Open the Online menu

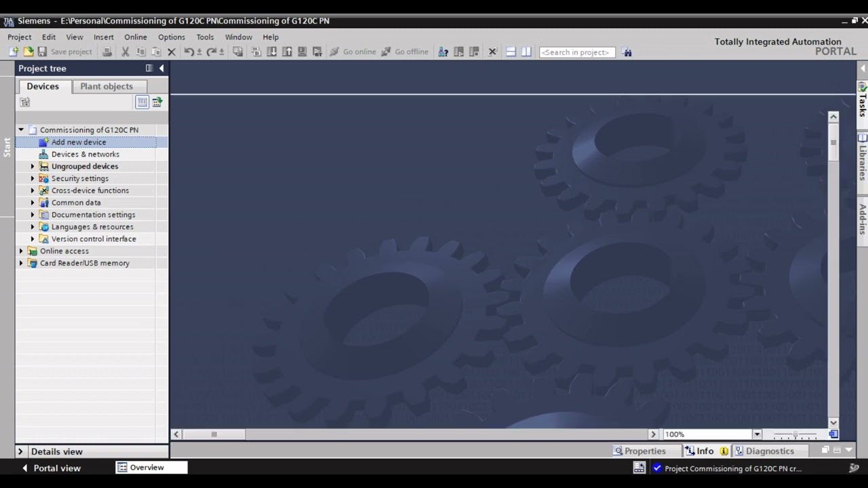[x=136, y=37]
